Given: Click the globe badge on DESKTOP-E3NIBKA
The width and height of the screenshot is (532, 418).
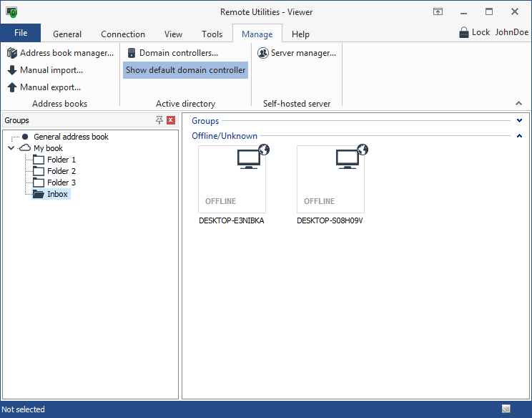Looking at the screenshot, I should [x=264, y=149].
